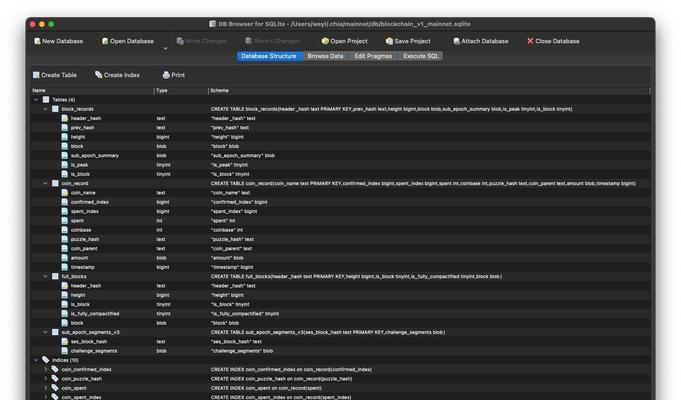Click the Close Database red X icon
Viewport: 681px width, 400px height.
(530, 42)
